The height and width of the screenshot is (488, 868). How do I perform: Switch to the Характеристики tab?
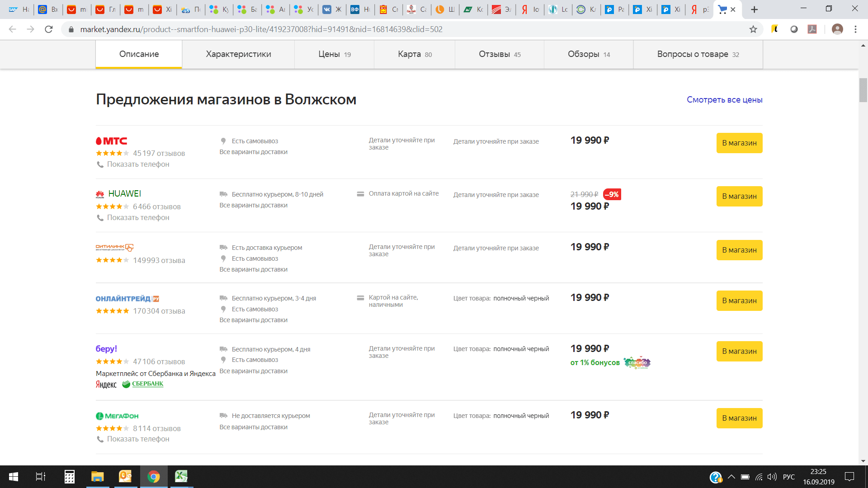(x=238, y=54)
